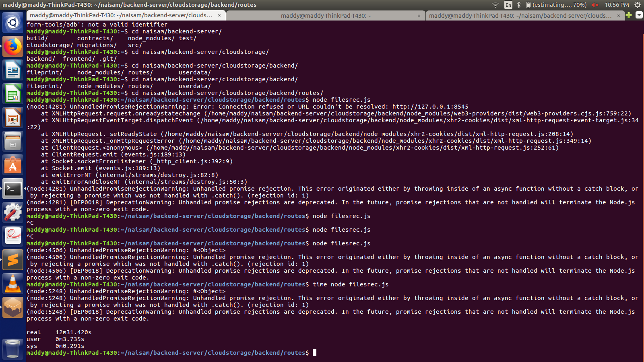Click 'at ClientRequest.emit (events.js:189:13)' line
The height and width of the screenshot is (362, 644).
pos(113,154)
